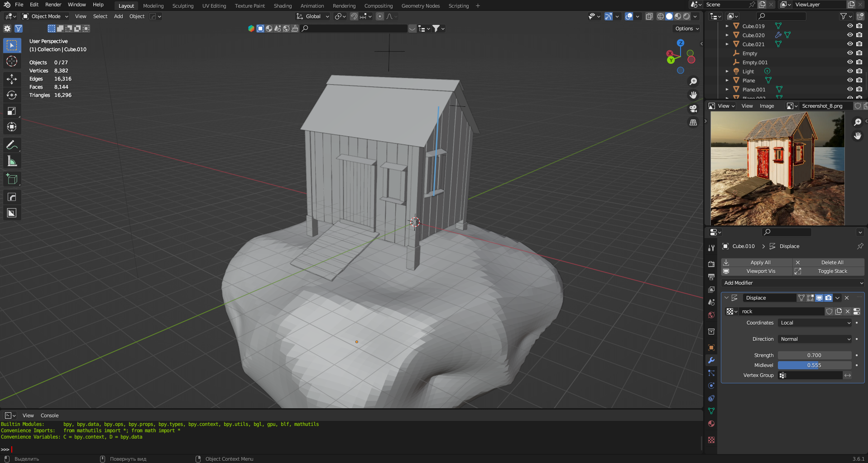The width and height of the screenshot is (868, 463).
Task: Activate the Annotate pencil tool
Action: [12, 145]
